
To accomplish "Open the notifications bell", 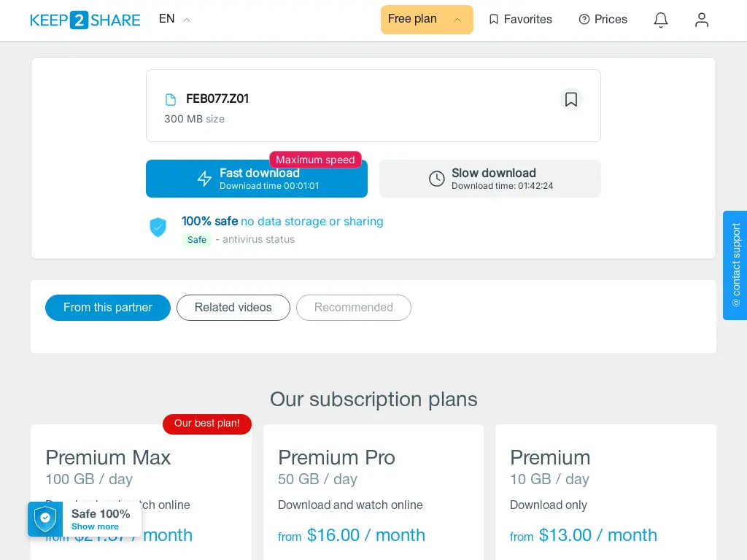I will click(x=660, y=20).
